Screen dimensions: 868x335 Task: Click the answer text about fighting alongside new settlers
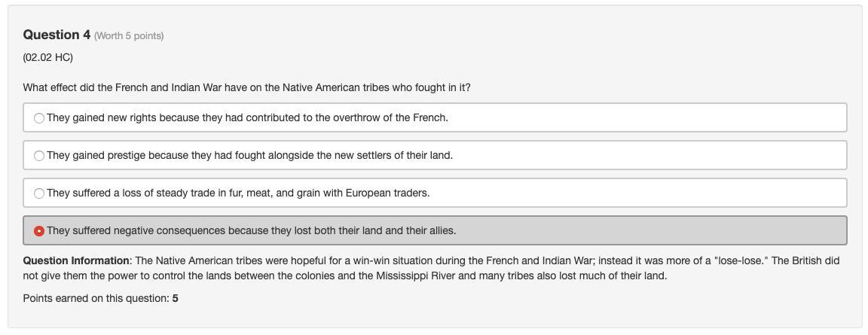pos(249,155)
